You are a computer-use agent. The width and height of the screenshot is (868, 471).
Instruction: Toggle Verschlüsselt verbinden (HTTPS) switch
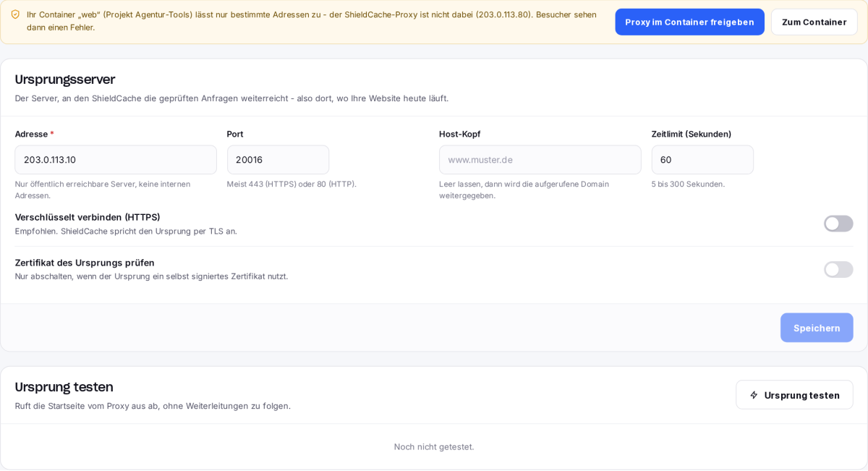point(838,224)
